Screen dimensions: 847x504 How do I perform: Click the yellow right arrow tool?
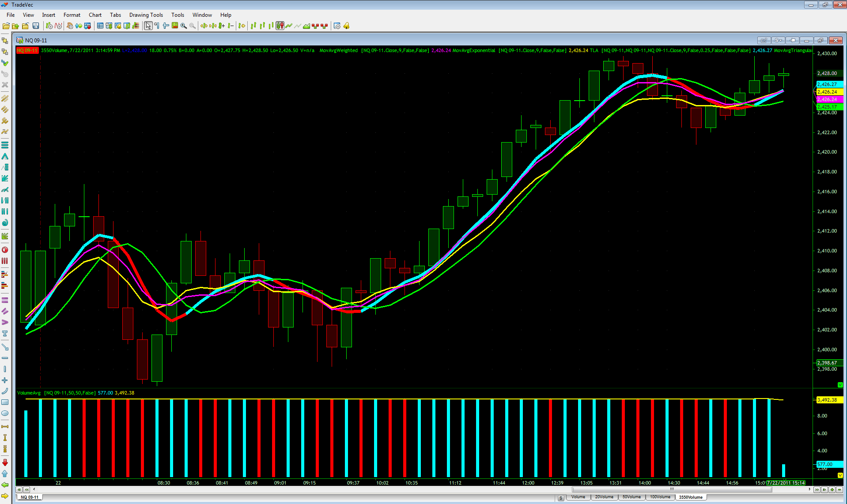[5, 496]
